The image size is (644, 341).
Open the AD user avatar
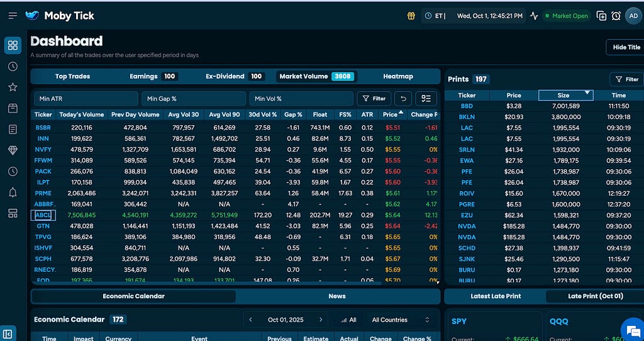click(633, 16)
